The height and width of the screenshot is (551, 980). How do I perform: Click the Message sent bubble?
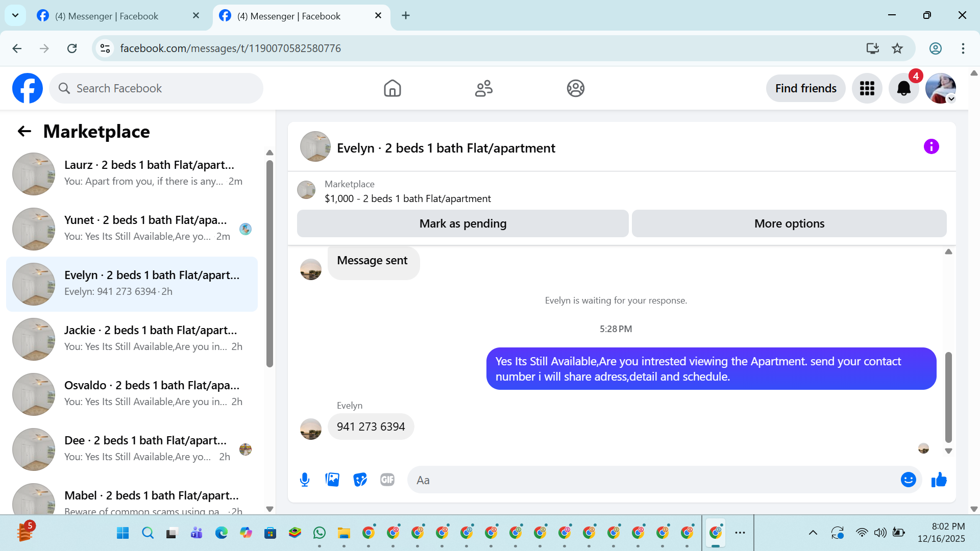click(373, 263)
